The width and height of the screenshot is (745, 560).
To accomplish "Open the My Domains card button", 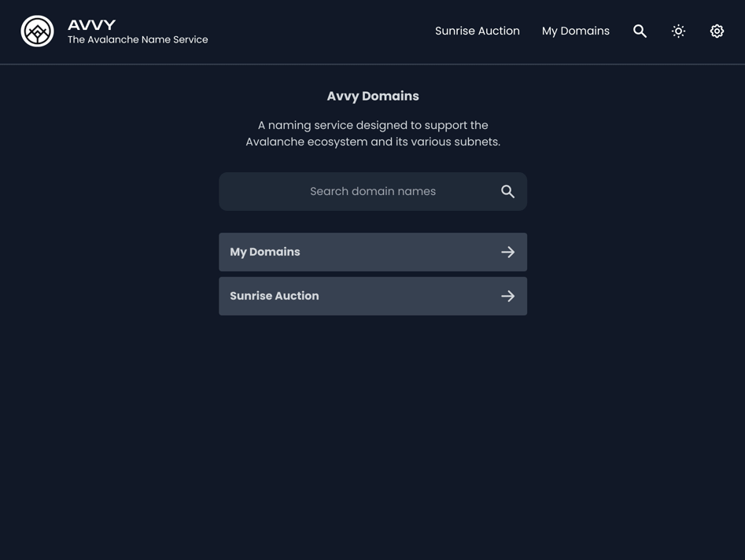I will tap(373, 252).
